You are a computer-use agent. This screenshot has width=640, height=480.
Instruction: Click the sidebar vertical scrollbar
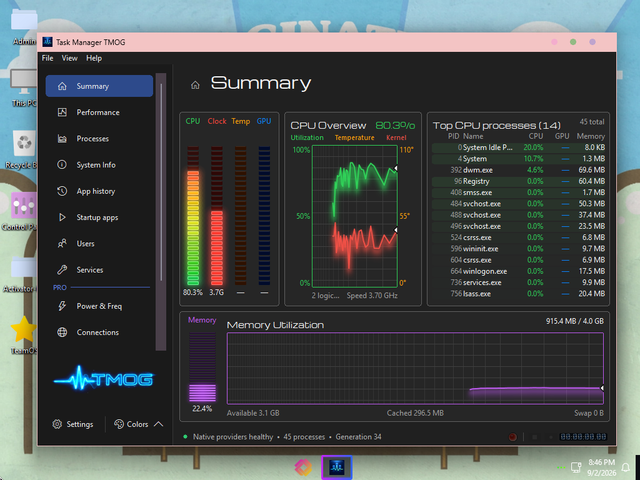click(161, 212)
